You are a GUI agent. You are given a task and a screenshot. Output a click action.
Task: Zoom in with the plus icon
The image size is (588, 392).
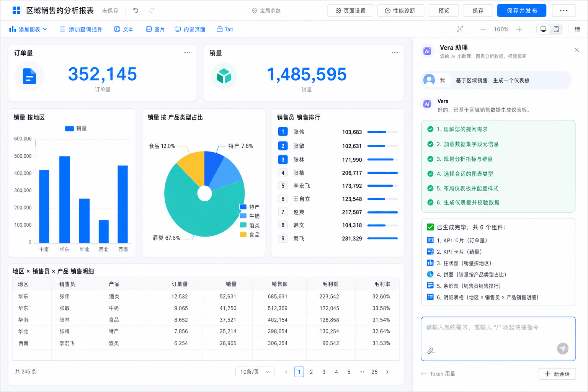click(519, 29)
